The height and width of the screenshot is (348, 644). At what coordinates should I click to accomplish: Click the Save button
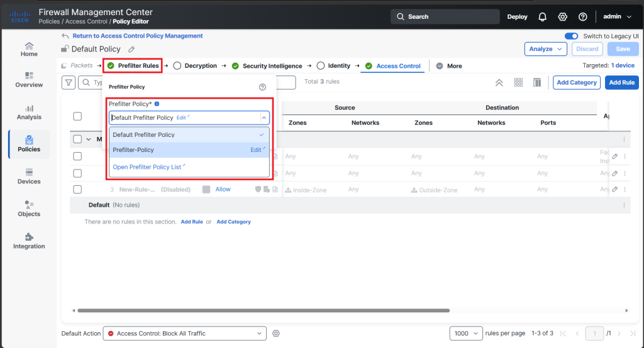click(x=623, y=49)
